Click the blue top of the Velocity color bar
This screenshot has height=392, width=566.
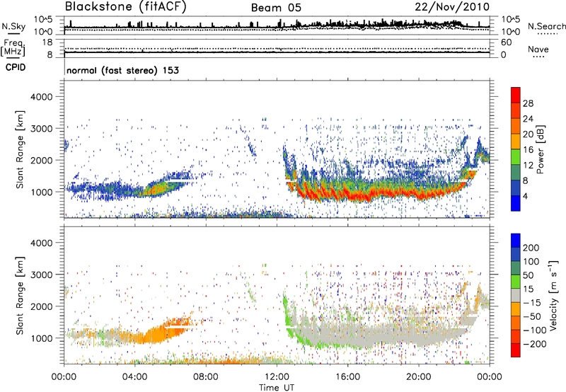[516, 241]
